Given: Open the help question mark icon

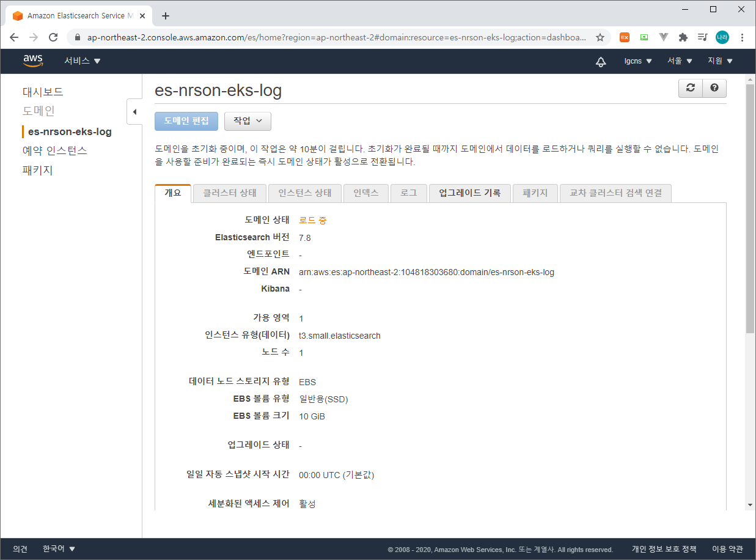Looking at the screenshot, I should coord(714,88).
